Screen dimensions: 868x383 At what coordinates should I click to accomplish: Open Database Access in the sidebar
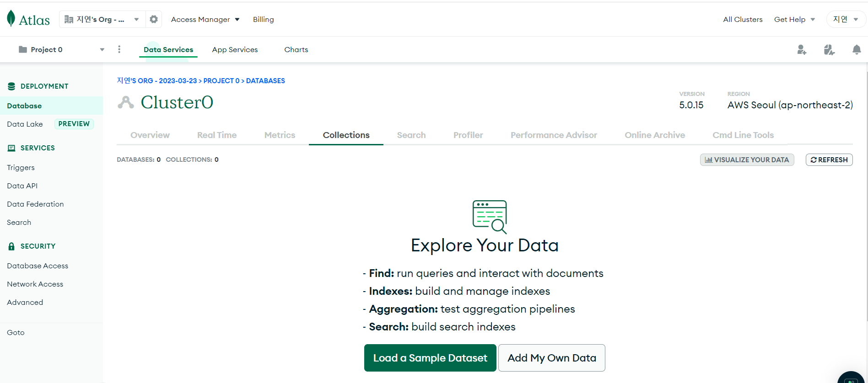click(x=38, y=266)
